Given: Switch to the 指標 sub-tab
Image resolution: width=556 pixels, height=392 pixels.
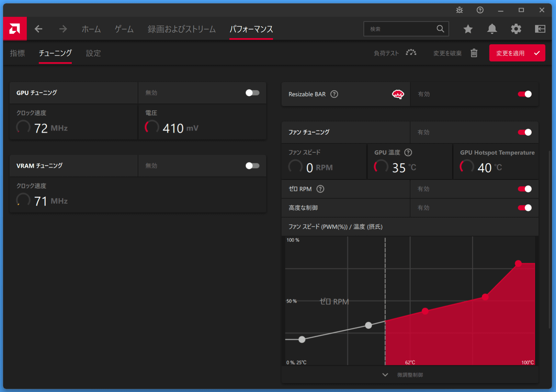Looking at the screenshot, I should pos(18,53).
